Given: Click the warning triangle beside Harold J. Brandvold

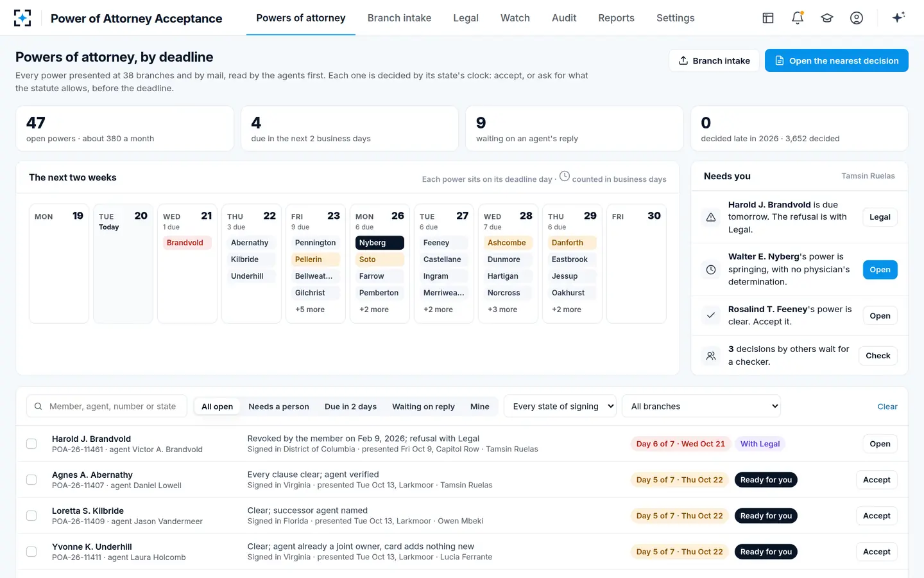Looking at the screenshot, I should (x=711, y=217).
